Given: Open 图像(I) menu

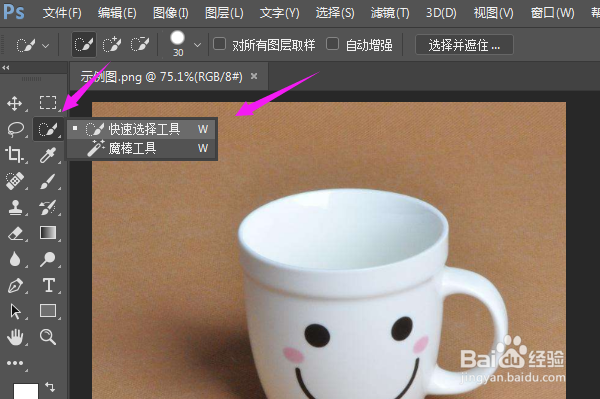Looking at the screenshot, I should click(x=171, y=13).
